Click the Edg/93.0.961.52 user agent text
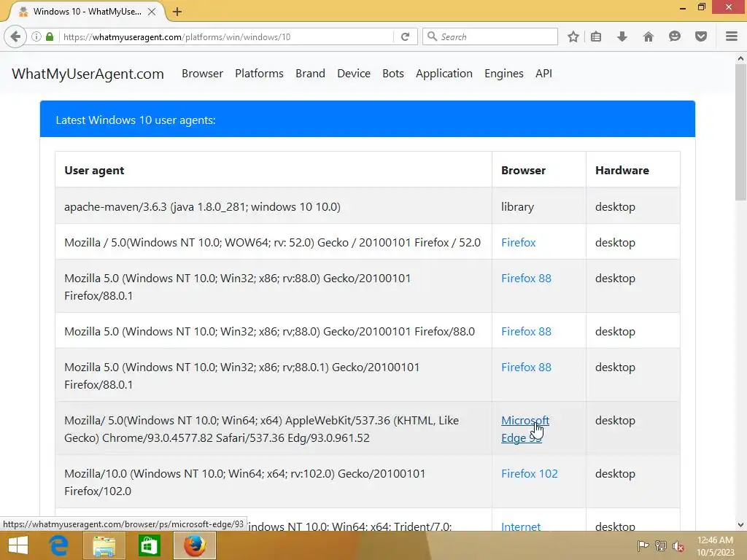Viewport: 747px width, 560px height. tap(262, 429)
